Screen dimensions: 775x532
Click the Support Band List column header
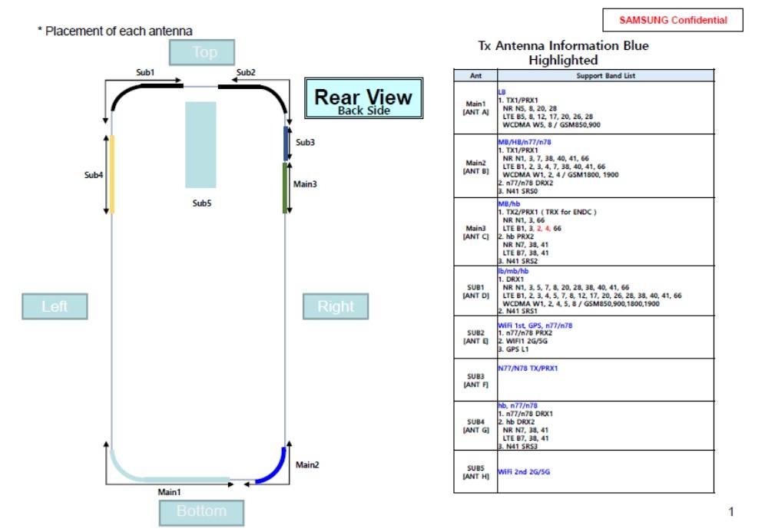[605, 76]
